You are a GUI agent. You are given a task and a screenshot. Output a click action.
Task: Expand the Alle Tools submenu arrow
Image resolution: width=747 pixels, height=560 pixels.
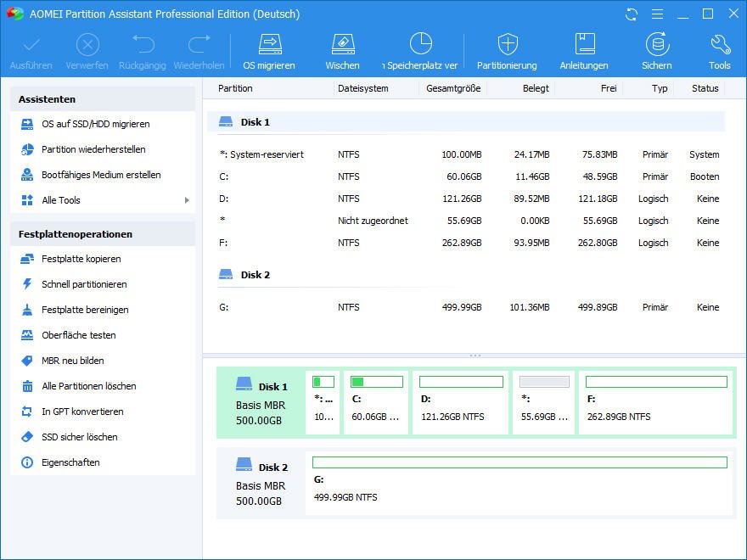(x=187, y=200)
